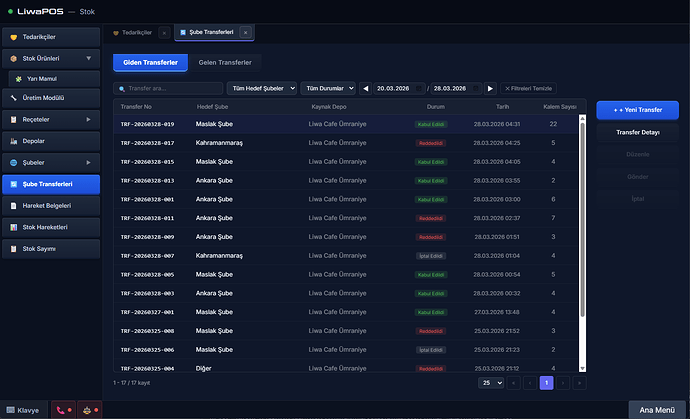Expand the Reçeteler submenu arrow
Viewport: 690px width, 419px height.
click(89, 120)
